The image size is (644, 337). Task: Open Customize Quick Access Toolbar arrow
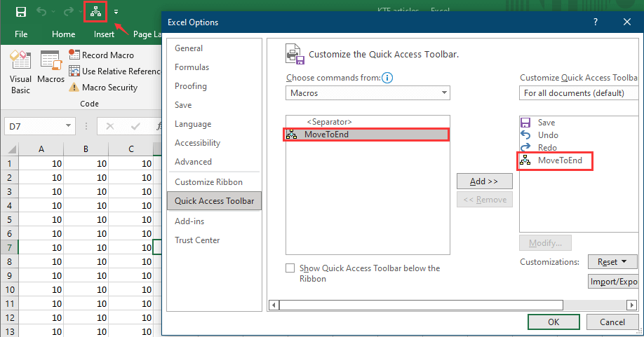pyautogui.click(x=116, y=12)
